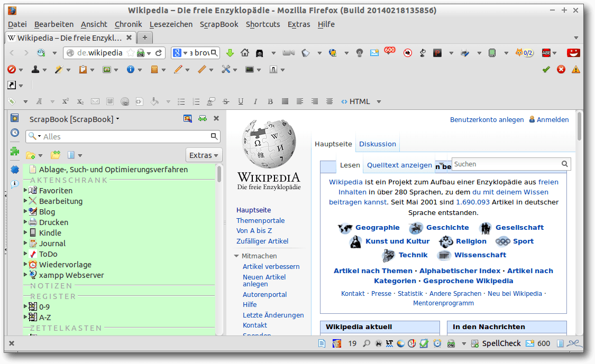Image resolution: width=595 pixels, height=364 pixels.
Task: Click the mail envelope toolbar icon
Action: pos(374,53)
